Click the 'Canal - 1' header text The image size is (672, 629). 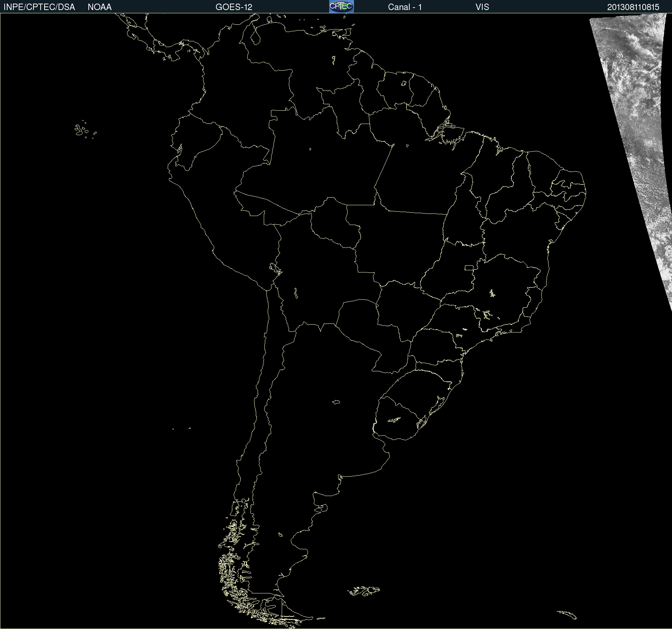pos(405,7)
